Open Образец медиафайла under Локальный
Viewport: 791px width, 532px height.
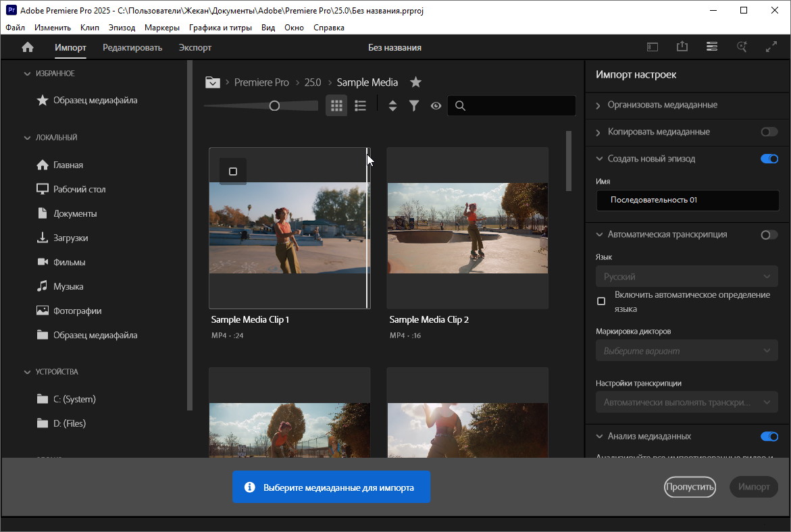86,335
